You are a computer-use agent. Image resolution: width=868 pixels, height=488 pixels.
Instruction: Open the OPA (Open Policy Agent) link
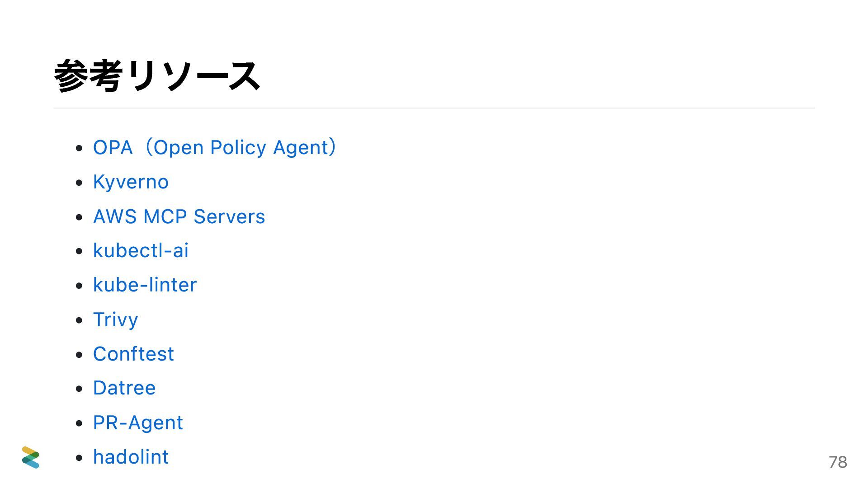click(215, 148)
